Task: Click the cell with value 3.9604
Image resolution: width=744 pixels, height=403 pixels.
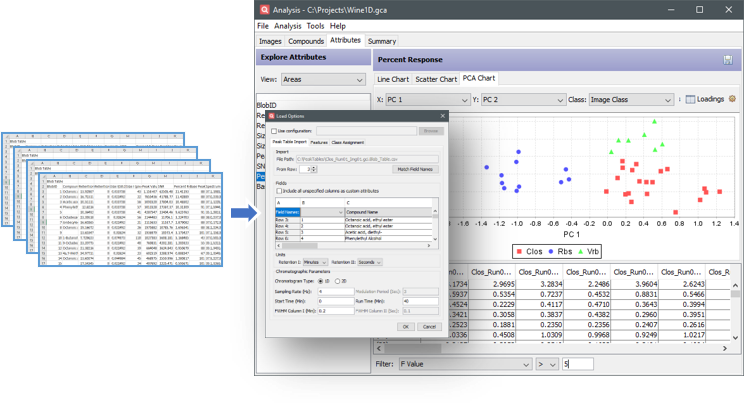Action: (634, 284)
